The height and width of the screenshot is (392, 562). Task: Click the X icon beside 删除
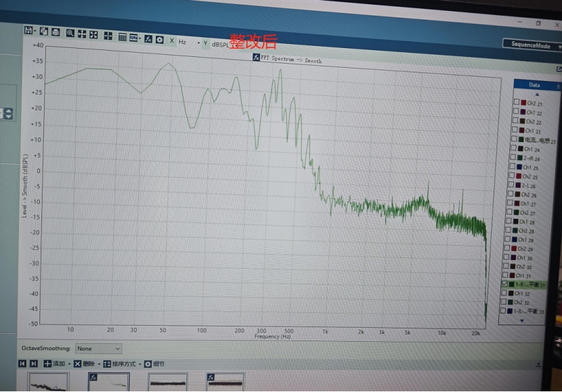(77, 364)
